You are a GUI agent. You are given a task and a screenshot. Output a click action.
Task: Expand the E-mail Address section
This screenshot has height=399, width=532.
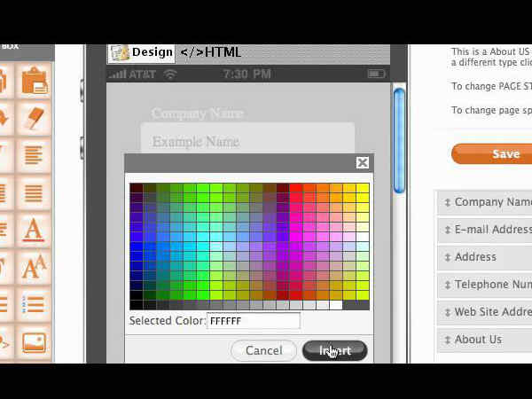coord(486,230)
